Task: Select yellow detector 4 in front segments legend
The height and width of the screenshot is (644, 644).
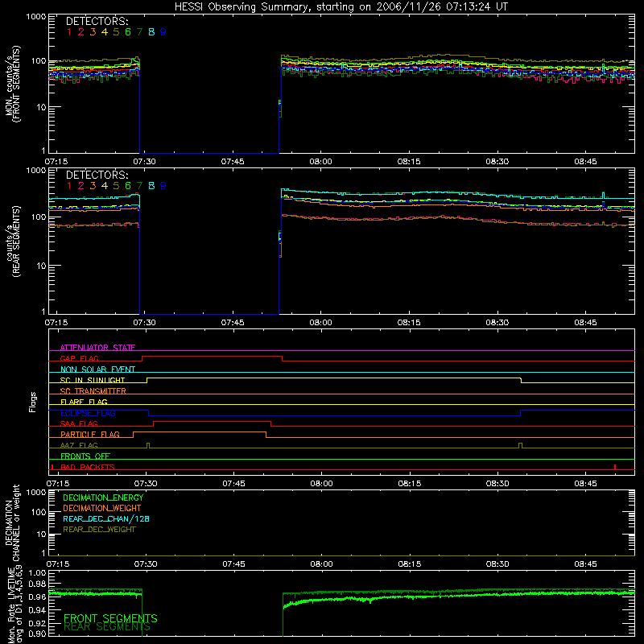Action: pyautogui.click(x=105, y=32)
